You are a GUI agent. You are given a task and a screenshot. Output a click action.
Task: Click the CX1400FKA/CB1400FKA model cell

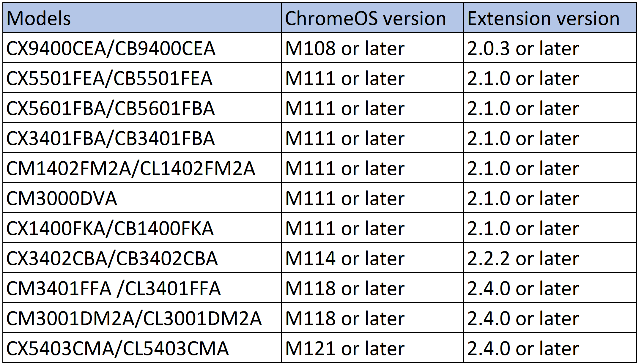(142, 228)
